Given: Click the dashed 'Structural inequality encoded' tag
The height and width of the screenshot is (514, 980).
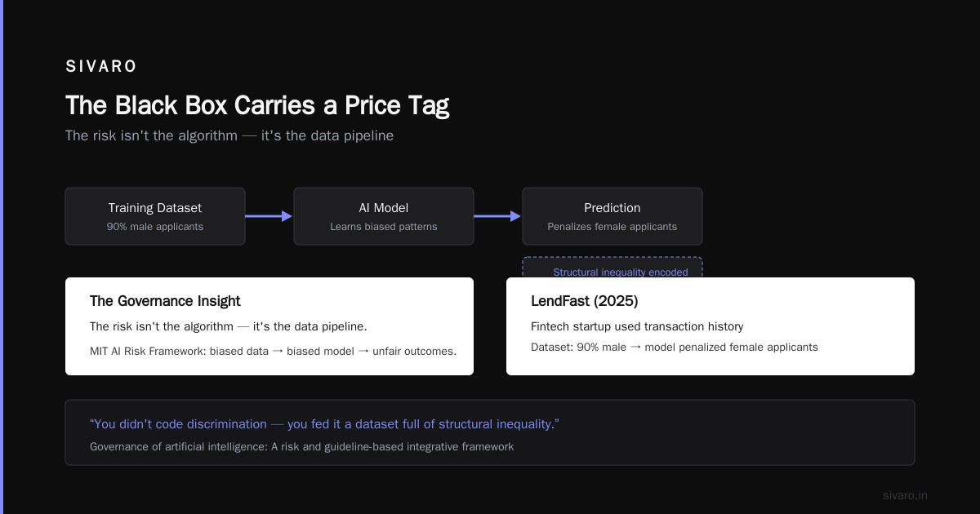Looking at the screenshot, I should [x=612, y=268].
